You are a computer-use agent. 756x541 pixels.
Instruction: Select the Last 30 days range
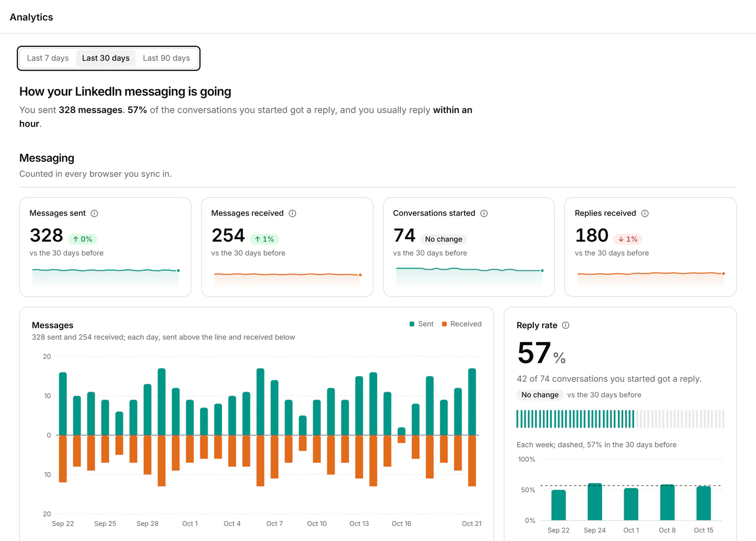click(106, 58)
